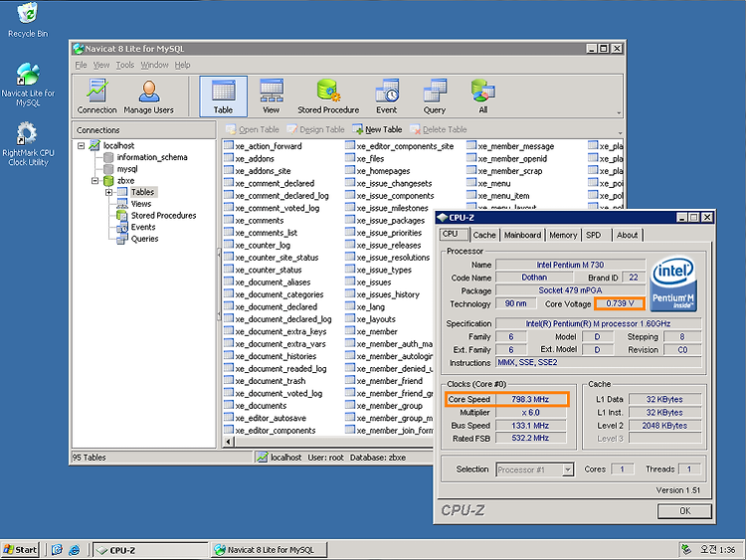The height and width of the screenshot is (560, 746).
Task: Launch the Internet Explorer quick launch icon
Action: coord(75,550)
